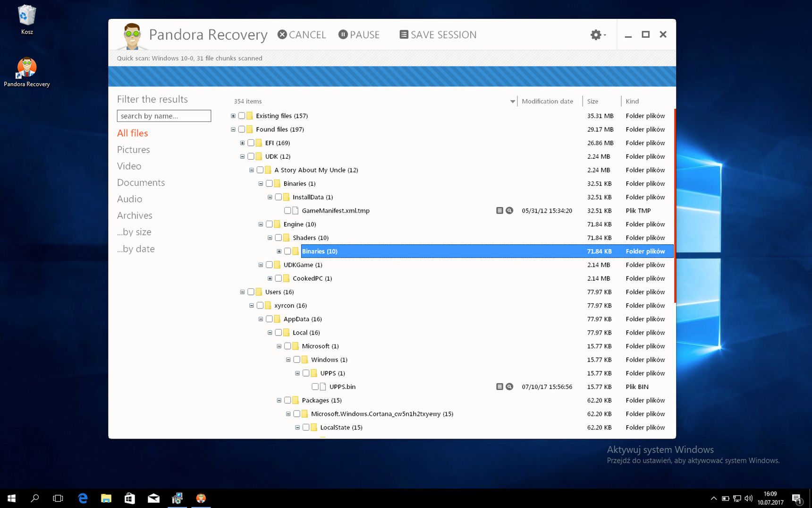Filter results by Documents
Screen dimensions: 812x508
point(141,183)
